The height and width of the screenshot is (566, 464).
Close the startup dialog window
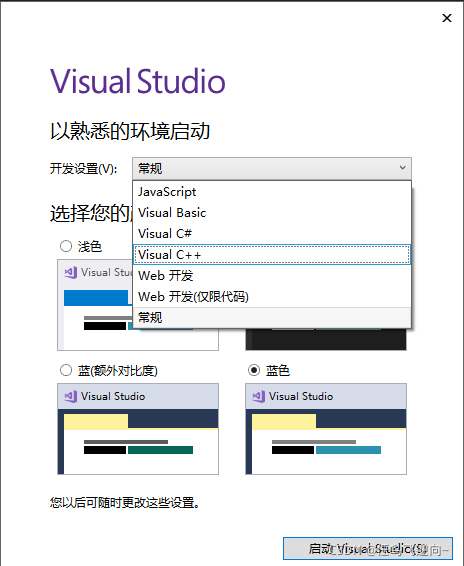(x=447, y=18)
